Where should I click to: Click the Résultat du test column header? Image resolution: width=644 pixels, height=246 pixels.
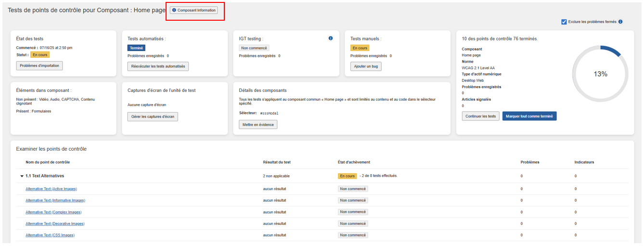click(x=277, y=162)
